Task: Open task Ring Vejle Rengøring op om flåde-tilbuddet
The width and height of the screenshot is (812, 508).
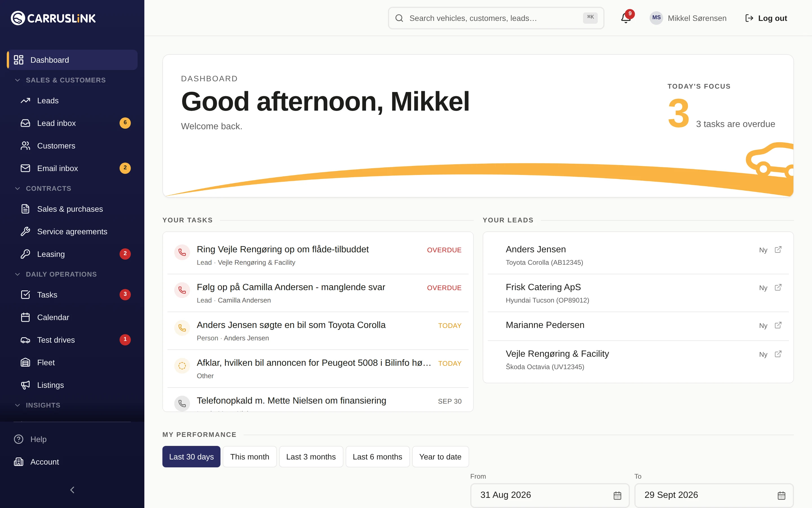Action: coord(318,255)
